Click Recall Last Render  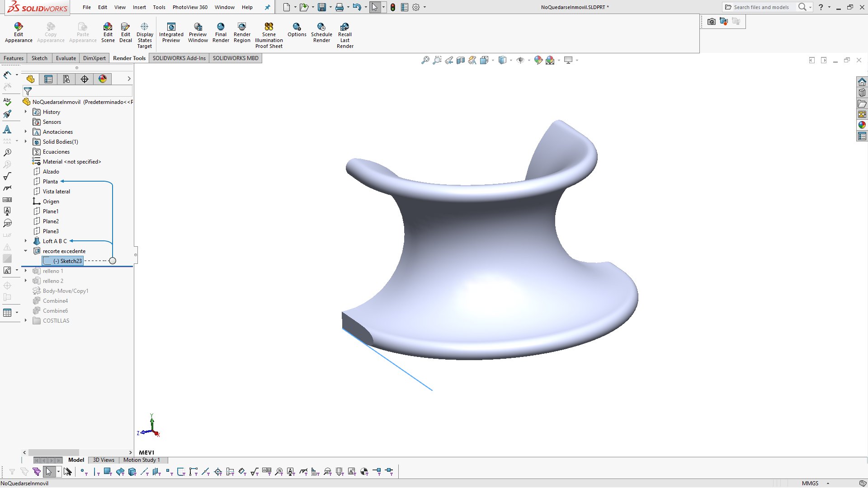tap(345, 36)
